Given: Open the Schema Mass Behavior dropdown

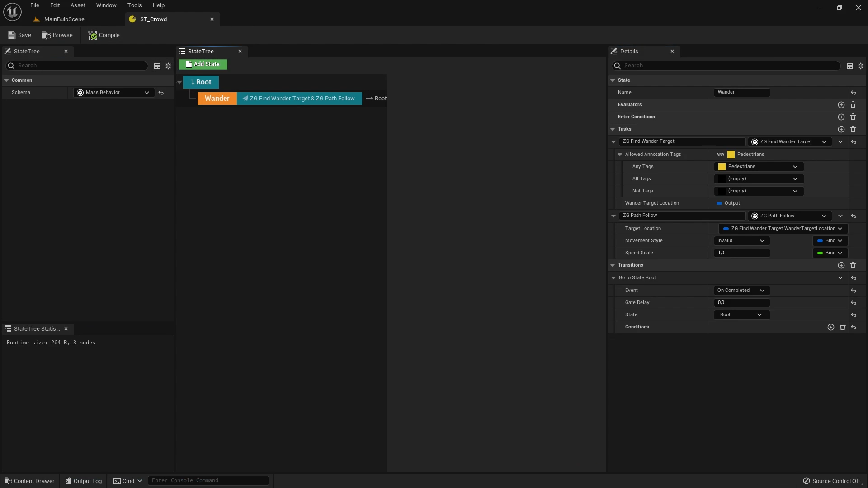Looking at the screenshot, I should click(113, 93).
